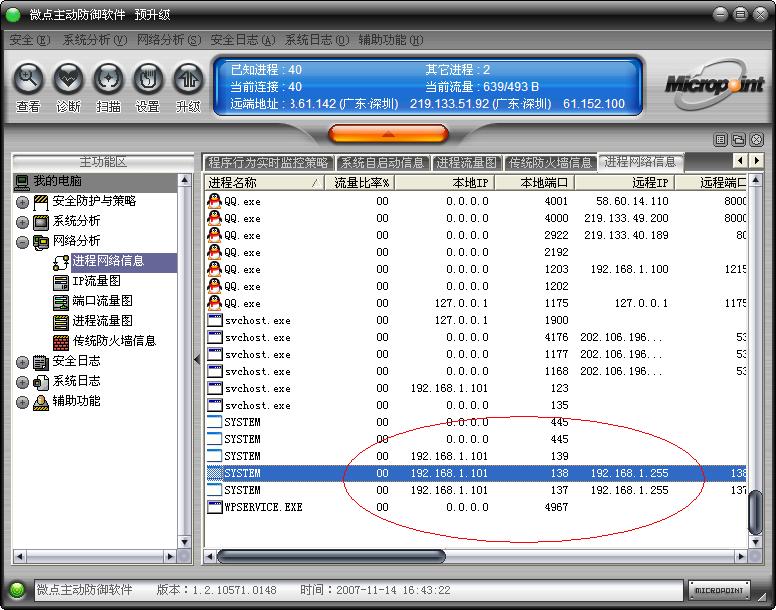776x610 pixels.
Task: Click the 安全日志 notebook icon
Action: 41,362
